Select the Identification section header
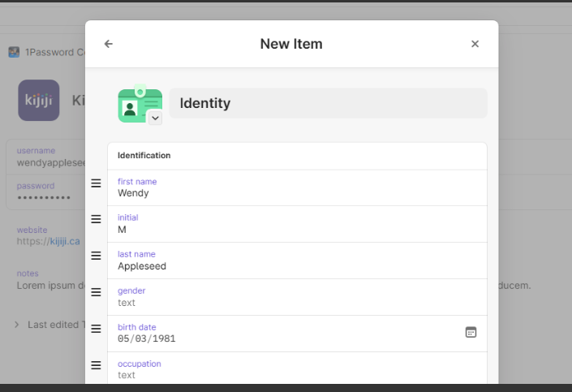 click(144, 155)
